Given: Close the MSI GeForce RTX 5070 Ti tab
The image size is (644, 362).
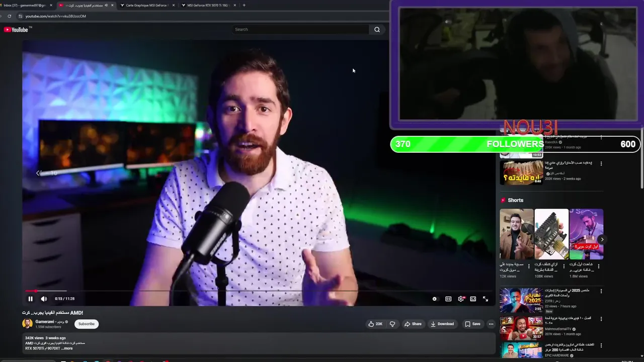Looking at the screenshot, I should coord(235,5).
